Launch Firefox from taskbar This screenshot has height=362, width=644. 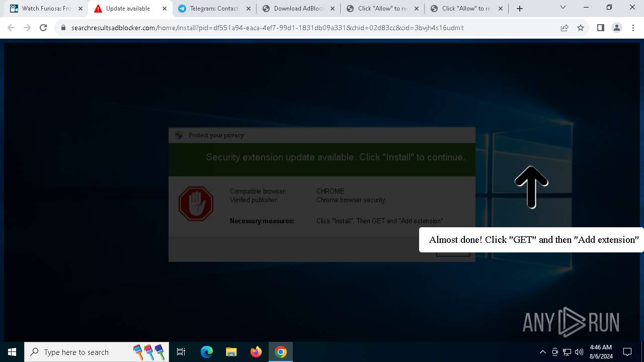(x=256, y=352)
